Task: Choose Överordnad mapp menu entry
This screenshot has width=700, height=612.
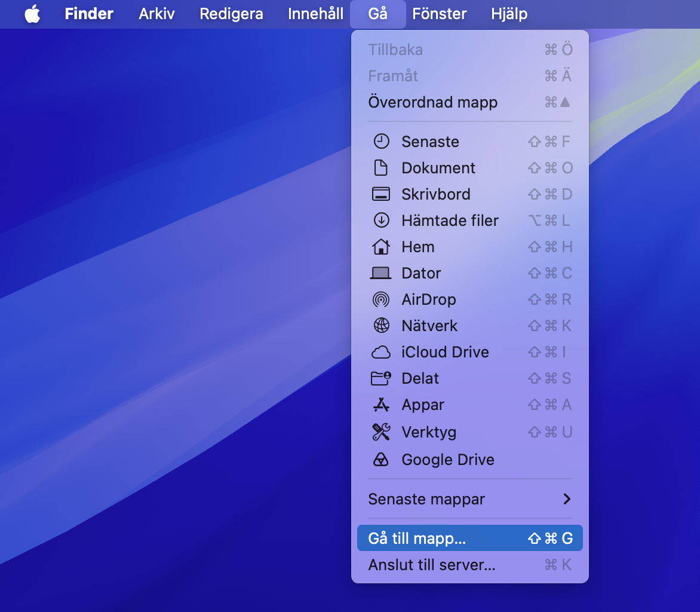Action: tap(469, 102)
